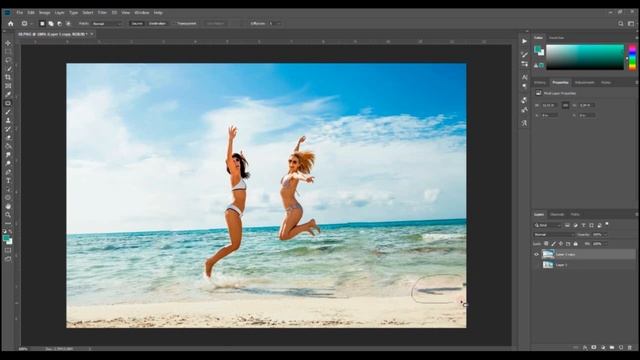Show the hidden Layer 1
Screen dimensions: 640x360
click(537, 265)
